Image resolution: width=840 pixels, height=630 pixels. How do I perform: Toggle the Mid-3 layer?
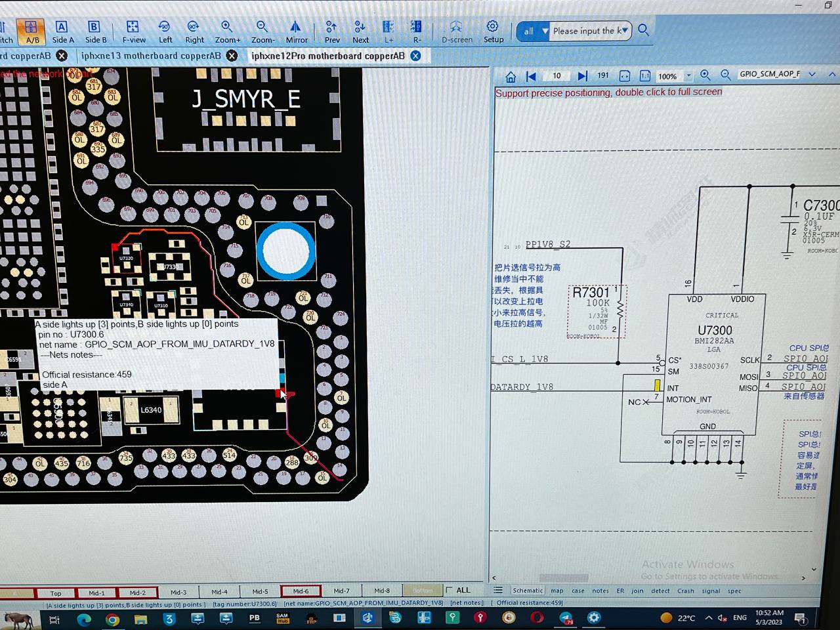click(178, 592)
